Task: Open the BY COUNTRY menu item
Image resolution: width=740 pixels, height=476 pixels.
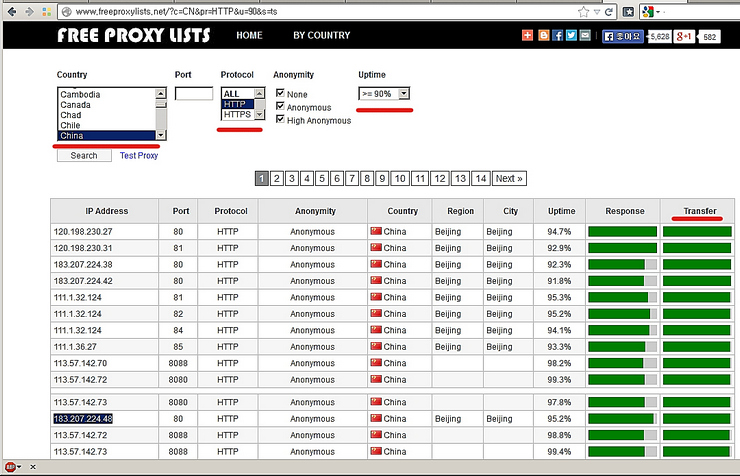Action: coord(321,35)
